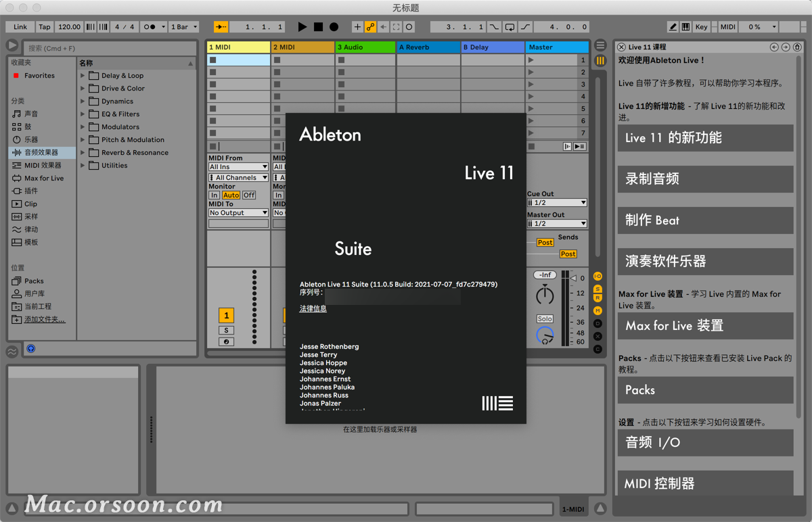The image size is (812, 522).
Task: Expand the Drive & Color folder
Action: (x=83, y=89)
